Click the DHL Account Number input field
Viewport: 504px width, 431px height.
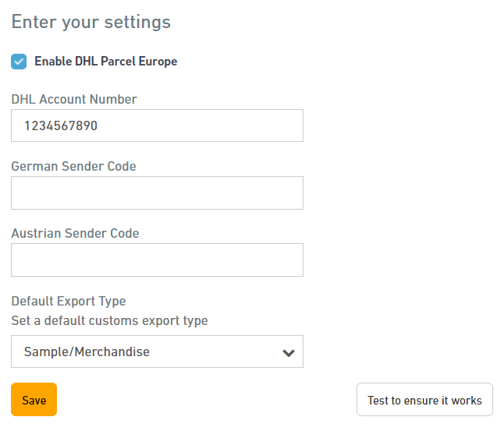click(157, 125)
